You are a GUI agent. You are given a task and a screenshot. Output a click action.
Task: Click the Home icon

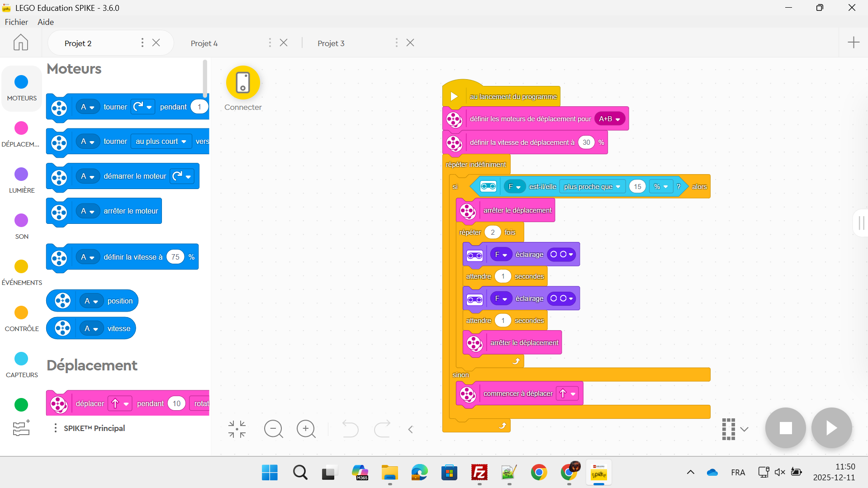coord(21,43)
